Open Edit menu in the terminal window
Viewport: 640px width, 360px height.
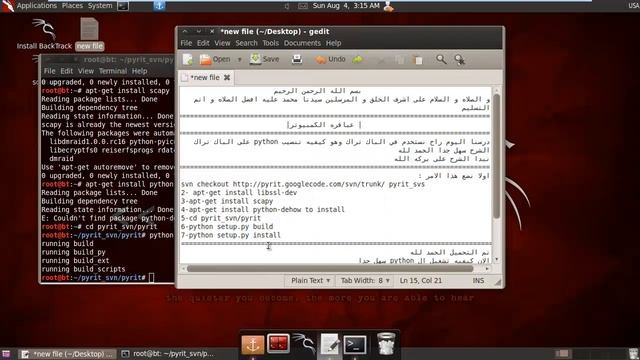(67, 71)
